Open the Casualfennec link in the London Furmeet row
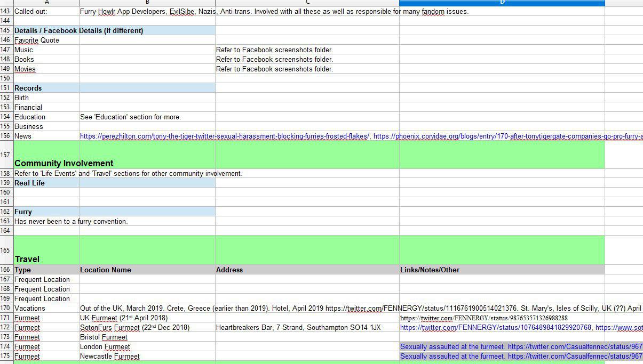The image size is (643, 364). coord(575,346)
